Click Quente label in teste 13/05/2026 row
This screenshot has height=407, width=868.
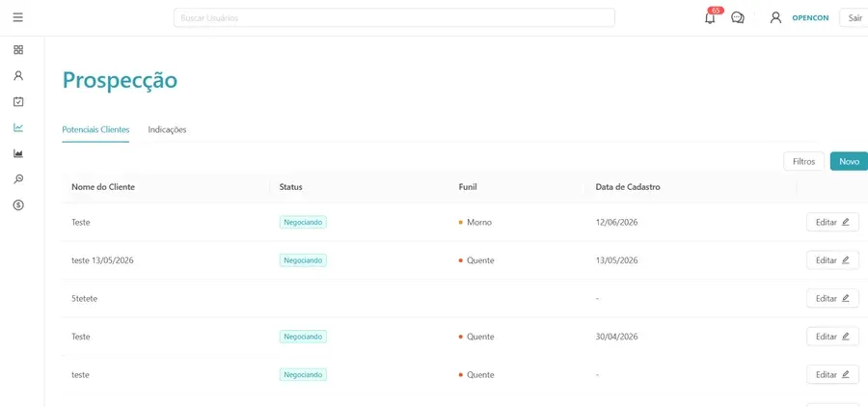click(480, 260)
